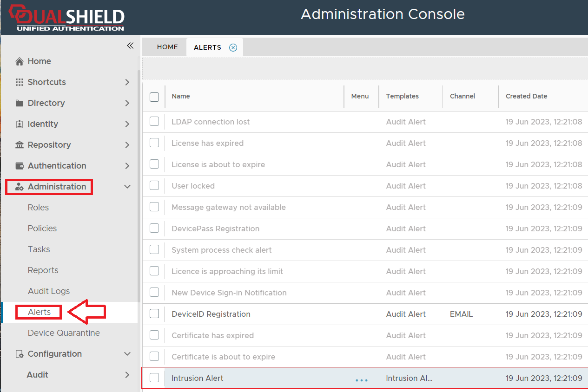Click the Directory folder icon
588x392 pixels.
pyautogui.click(x=20, y=103)
